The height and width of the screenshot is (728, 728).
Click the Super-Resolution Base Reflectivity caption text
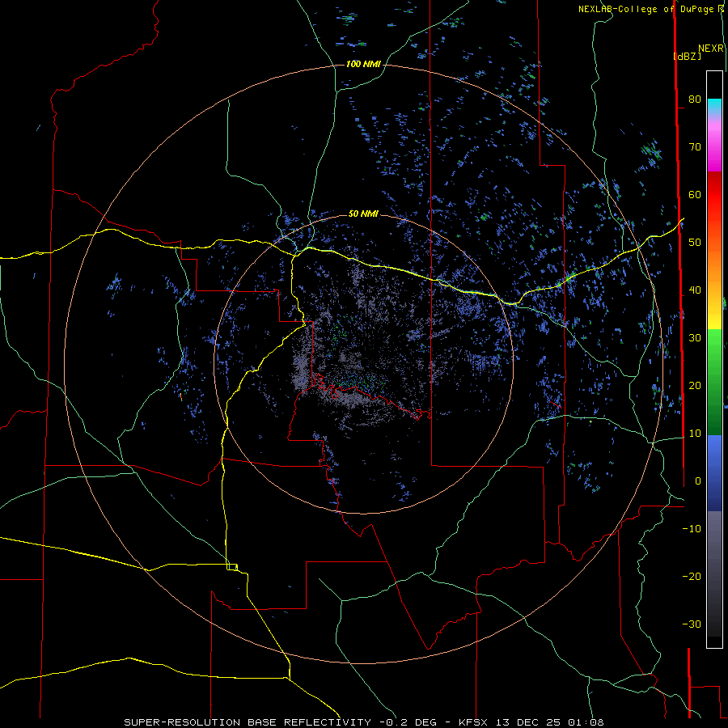pyautogui.click(x=248, y=722)
